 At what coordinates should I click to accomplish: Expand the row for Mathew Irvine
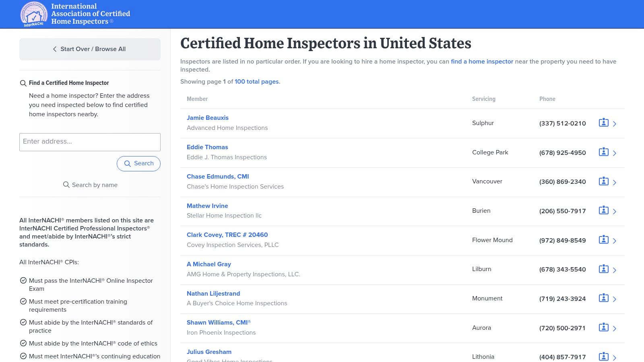pos(615,211)
